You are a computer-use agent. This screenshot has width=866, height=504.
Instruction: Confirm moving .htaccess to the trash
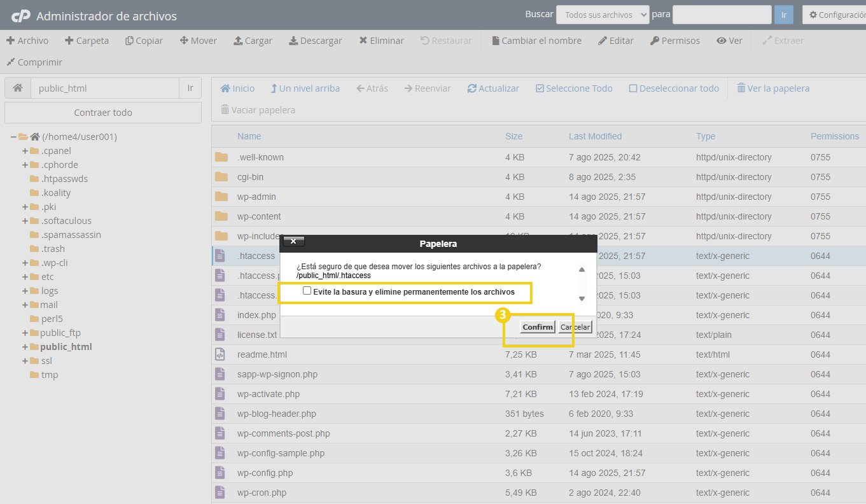[x=537, y=326]
